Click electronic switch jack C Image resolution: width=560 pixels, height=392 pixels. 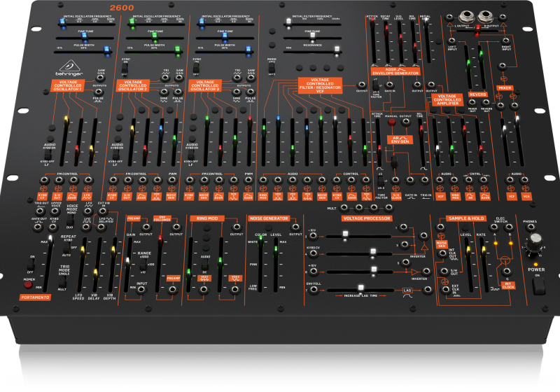[x=507, y=272]
